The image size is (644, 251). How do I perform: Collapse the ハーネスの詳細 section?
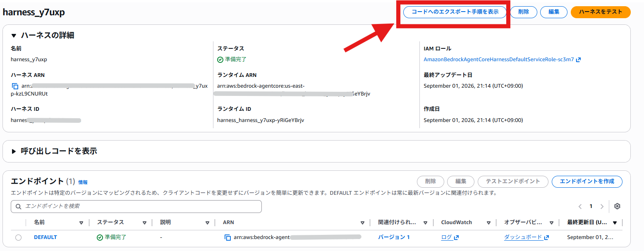(x=14, y=36)
